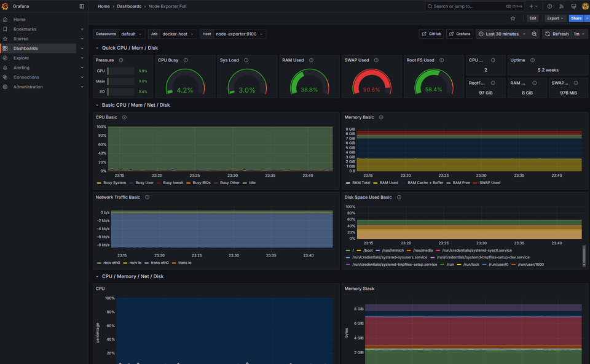The width and height of the screenshot is (590, 364).
Task: Hide the Busy System legend series
Action: 114,182
